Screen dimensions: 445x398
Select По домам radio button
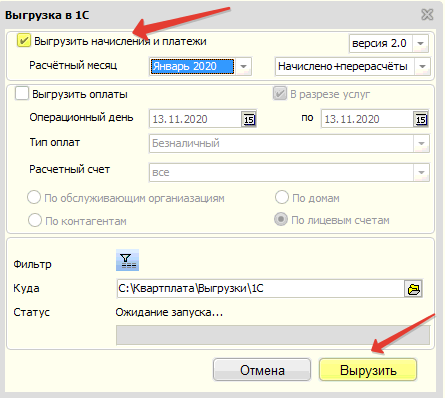pos(282,197)
